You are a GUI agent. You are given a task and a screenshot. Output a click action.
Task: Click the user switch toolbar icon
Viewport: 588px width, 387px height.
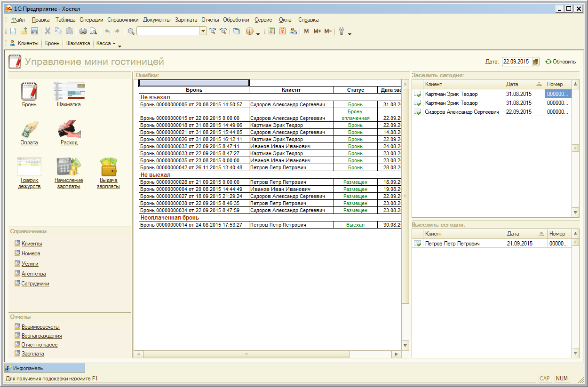(x=294, y=32)
